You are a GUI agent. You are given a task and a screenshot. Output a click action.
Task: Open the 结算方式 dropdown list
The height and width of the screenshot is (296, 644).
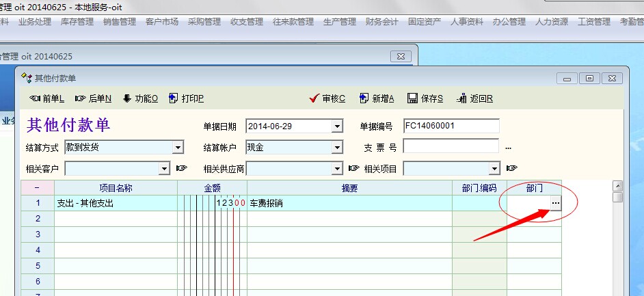[x=178, y=147]
